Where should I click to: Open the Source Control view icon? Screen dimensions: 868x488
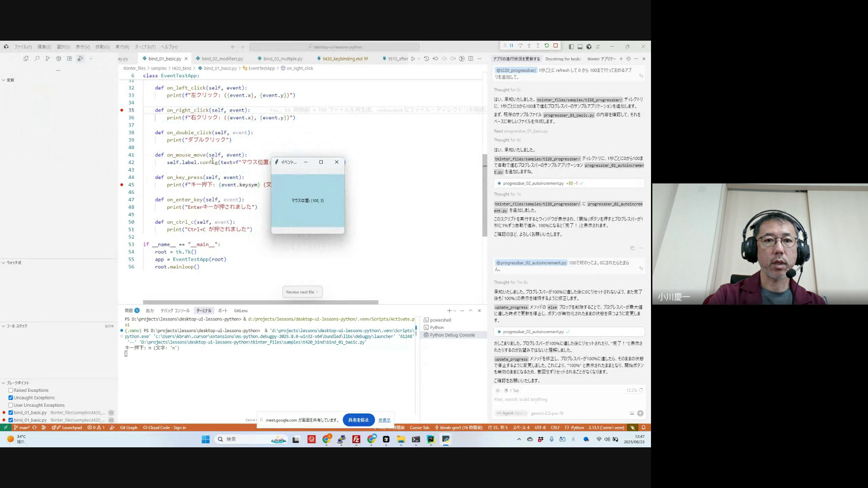pos(47,58)
